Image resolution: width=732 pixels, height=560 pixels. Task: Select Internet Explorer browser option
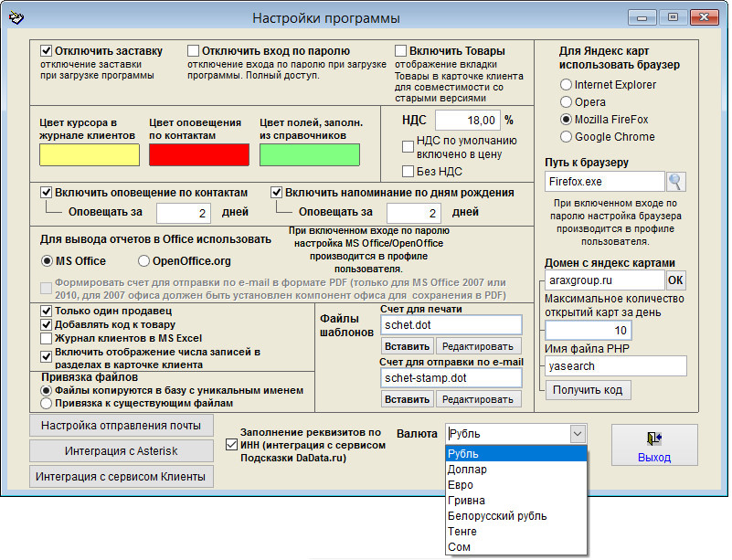(566, 84)
